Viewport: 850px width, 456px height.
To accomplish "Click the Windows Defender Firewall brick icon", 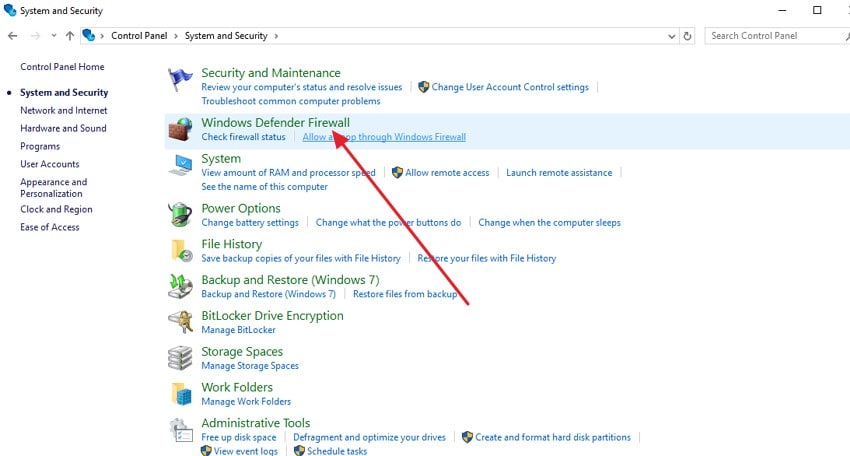I will [180, 130].
